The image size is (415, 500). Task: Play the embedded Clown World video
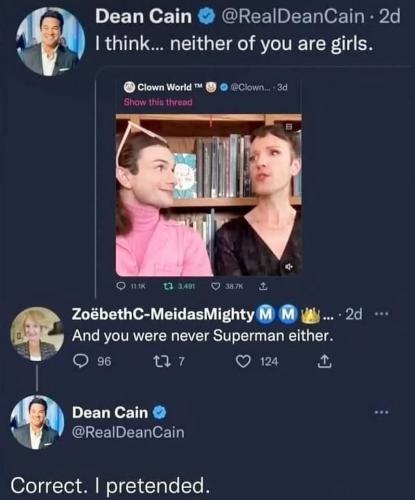[209, 195]
